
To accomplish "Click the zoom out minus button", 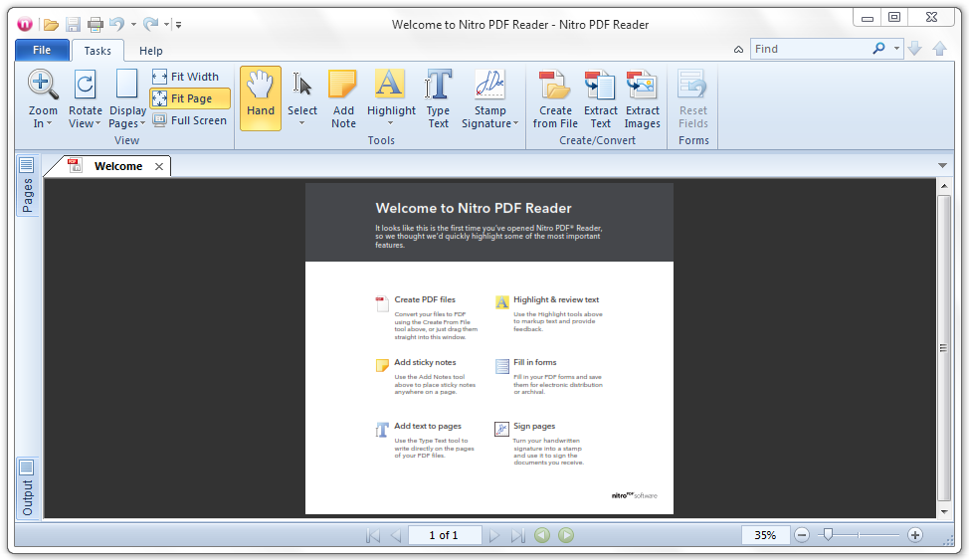I will coord(802,535).
